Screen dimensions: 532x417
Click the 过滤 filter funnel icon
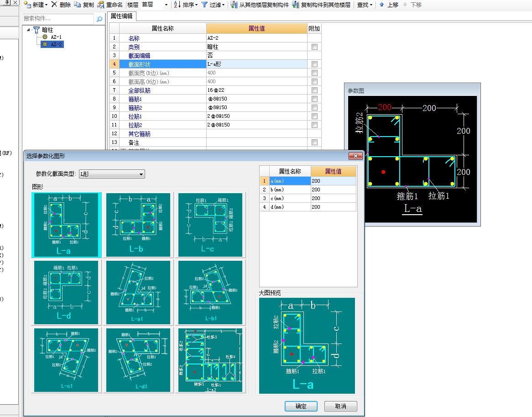click(x=204, y=5)
